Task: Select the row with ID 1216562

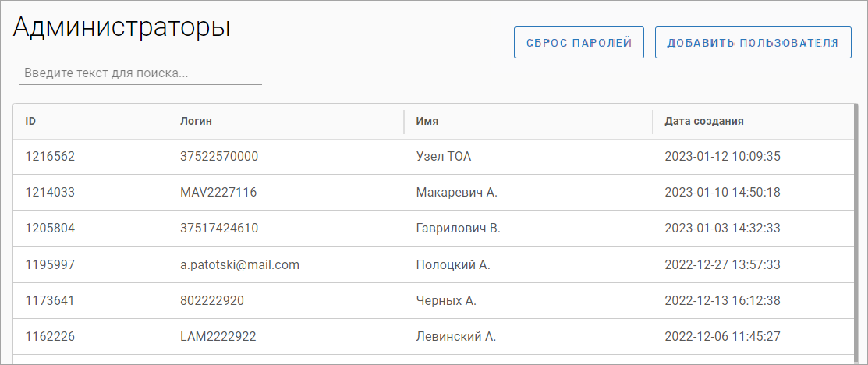Action: 50,157
